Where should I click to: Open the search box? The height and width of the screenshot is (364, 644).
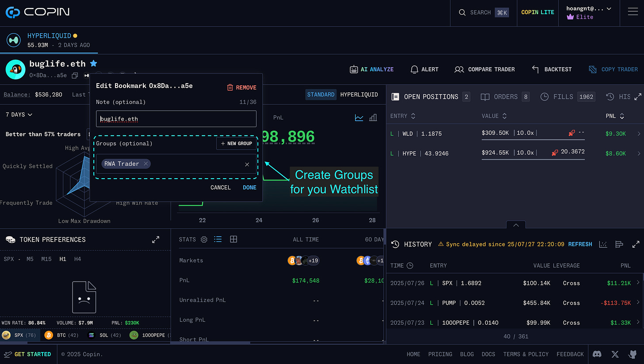[x=483, y=12]
